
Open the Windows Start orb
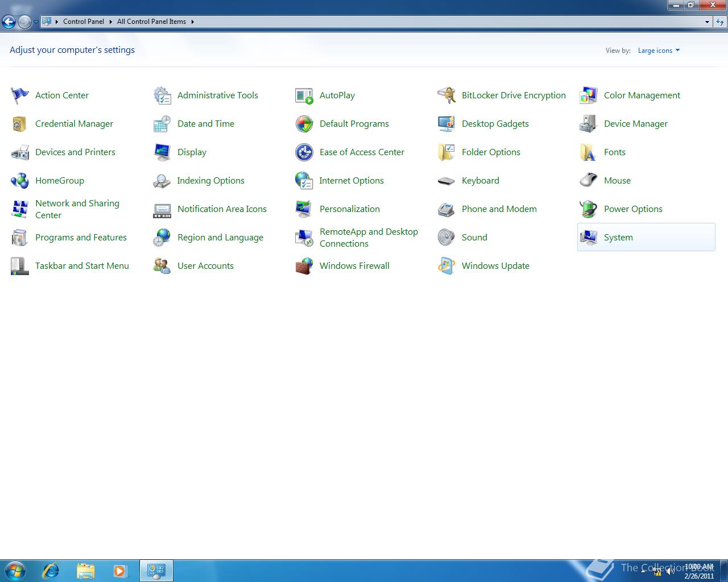click(15, 570)
